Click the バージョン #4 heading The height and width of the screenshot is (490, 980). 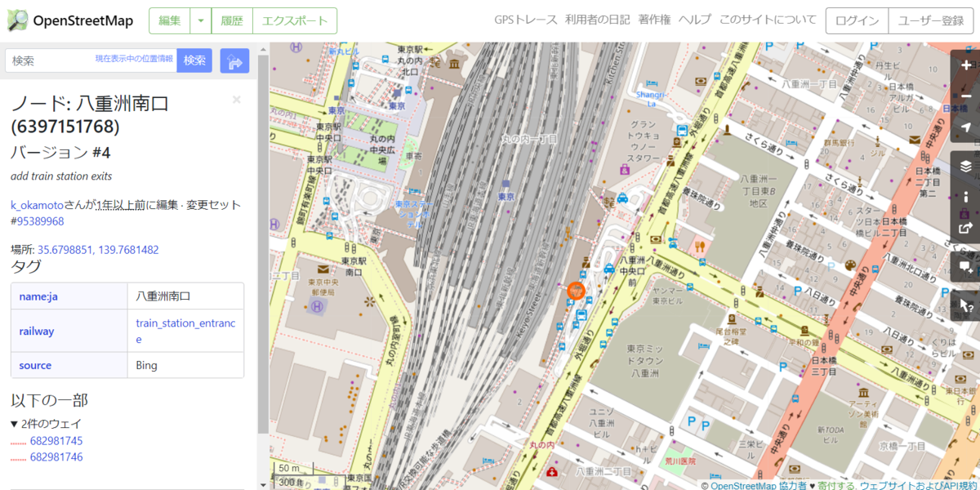tap(61, 152)
